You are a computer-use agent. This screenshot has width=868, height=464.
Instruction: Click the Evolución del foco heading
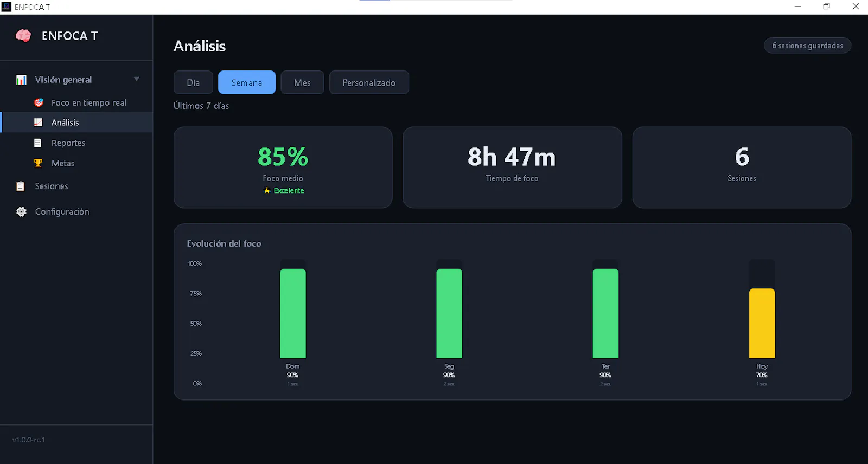(224, 243)
